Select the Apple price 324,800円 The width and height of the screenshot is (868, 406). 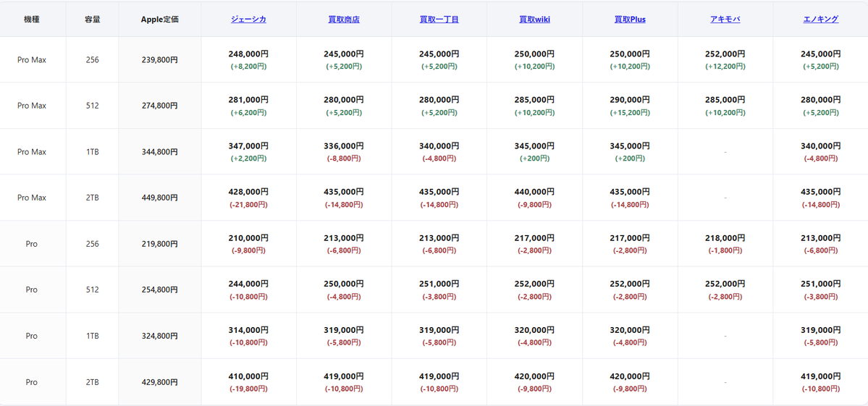pyautogui.click(x=159, y=336)
